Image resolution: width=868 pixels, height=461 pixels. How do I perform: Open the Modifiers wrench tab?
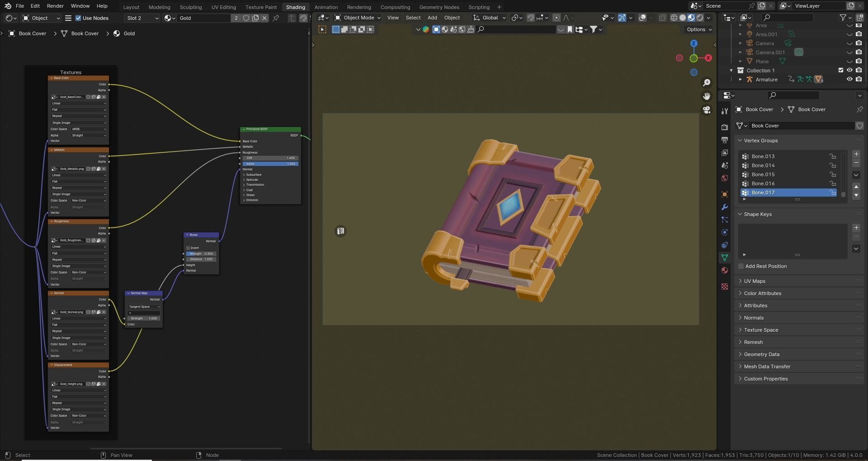725,207
